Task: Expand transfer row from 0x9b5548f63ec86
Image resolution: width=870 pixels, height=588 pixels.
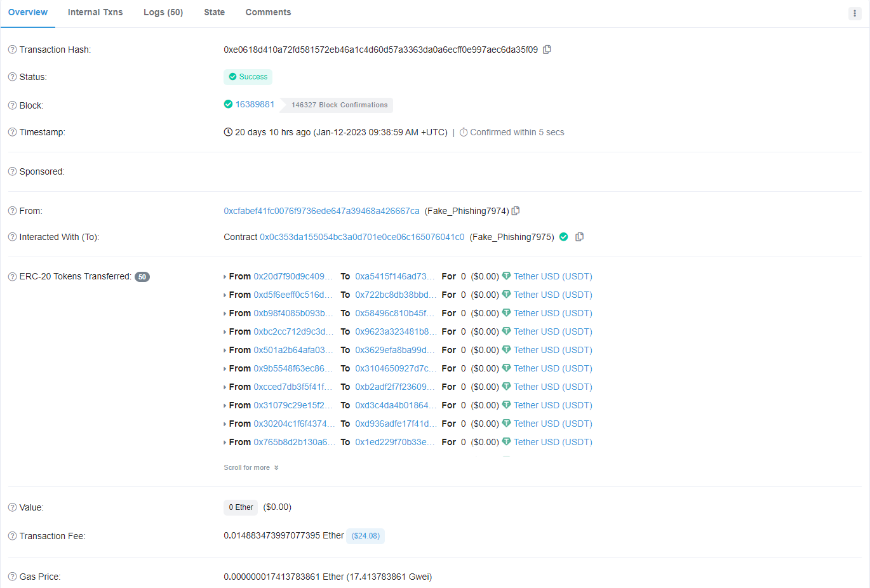Action: (225, 369)
